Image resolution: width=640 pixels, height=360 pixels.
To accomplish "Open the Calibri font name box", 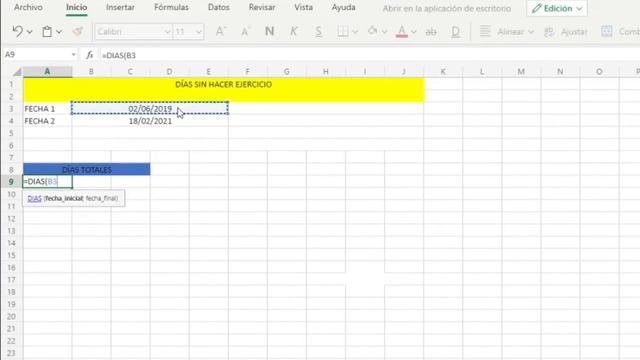I will [x=133, y=31].
